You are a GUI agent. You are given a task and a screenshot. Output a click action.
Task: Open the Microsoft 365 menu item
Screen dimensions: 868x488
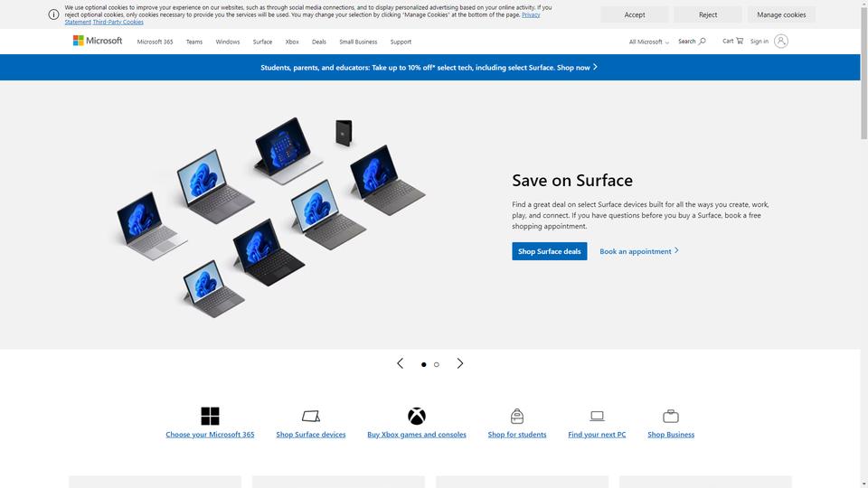point(155,42)
